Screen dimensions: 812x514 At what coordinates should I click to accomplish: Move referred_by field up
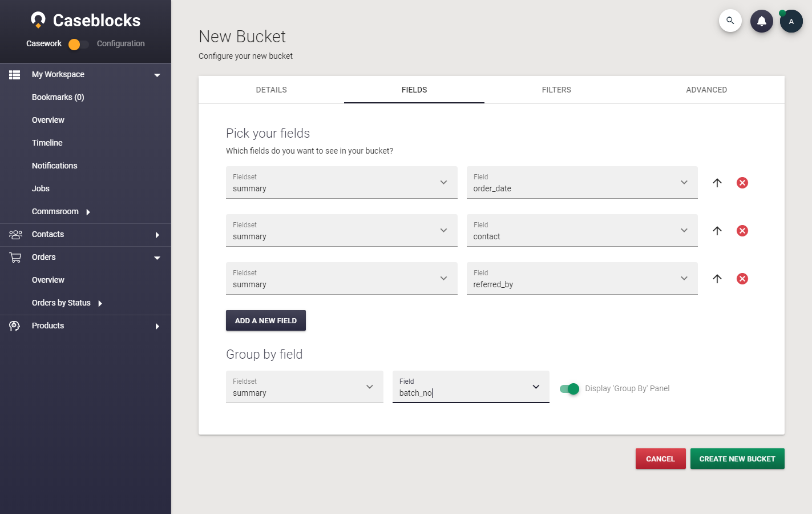pos(717,279)
